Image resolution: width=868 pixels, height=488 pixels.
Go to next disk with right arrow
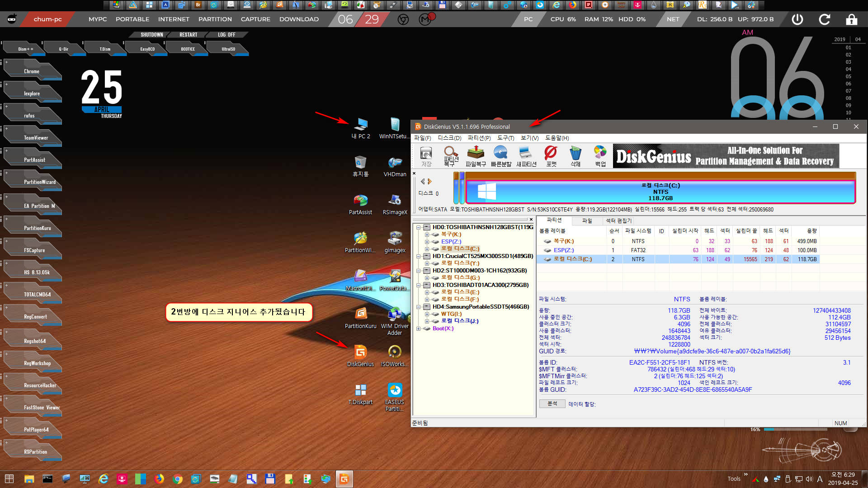click(430, 181)
